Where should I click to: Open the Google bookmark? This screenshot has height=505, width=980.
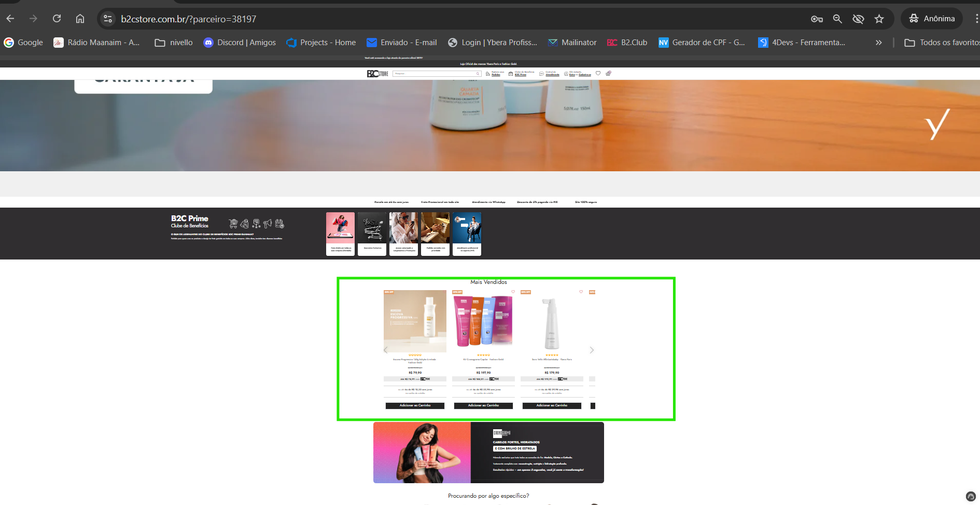[x=24, y=43]
